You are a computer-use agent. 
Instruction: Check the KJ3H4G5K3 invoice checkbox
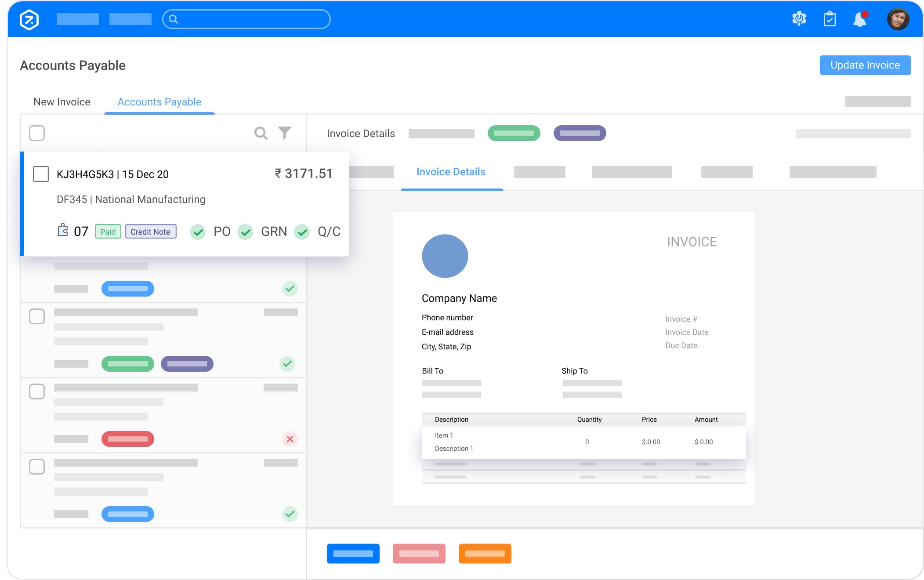41,174
